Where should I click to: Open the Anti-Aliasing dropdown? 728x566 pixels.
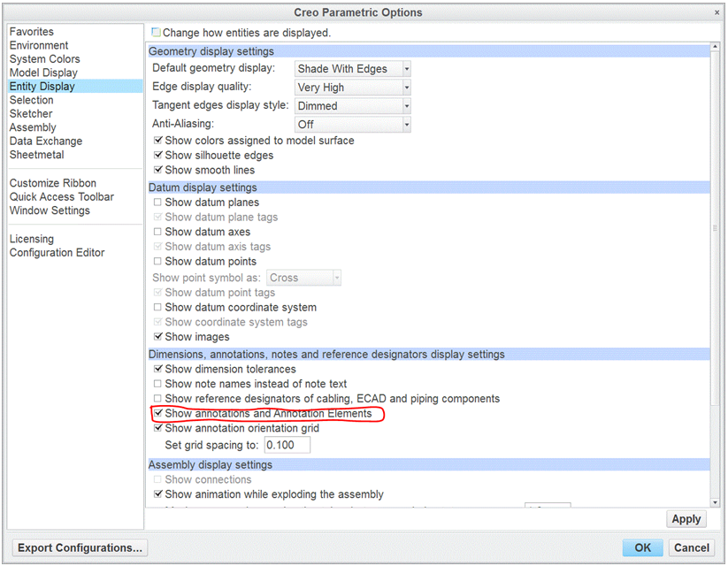click(x=353, y=125)
